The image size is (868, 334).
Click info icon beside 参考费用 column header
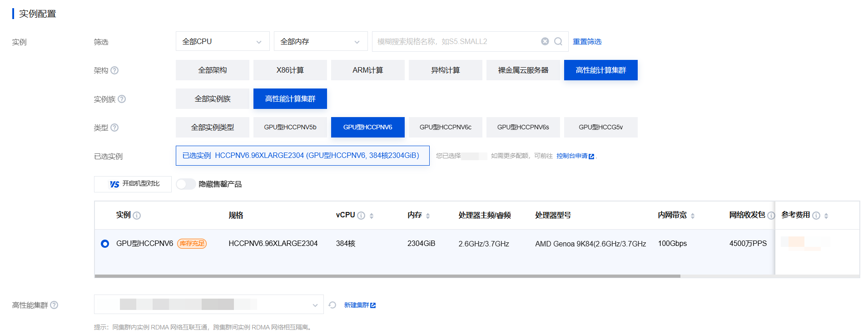816,216
